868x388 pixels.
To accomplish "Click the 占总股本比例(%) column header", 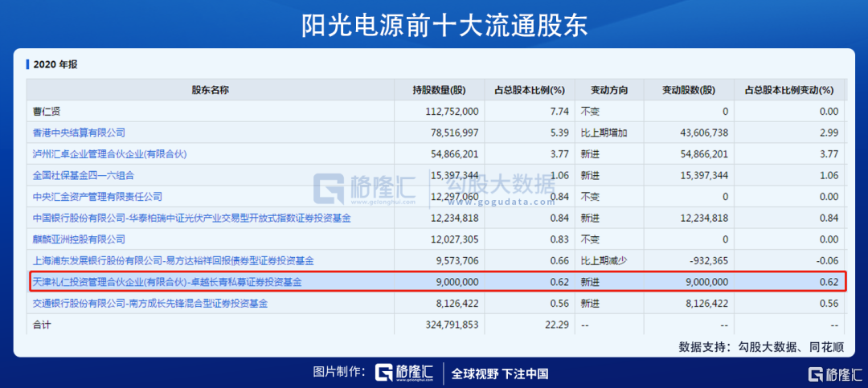I will pos(530,90).
